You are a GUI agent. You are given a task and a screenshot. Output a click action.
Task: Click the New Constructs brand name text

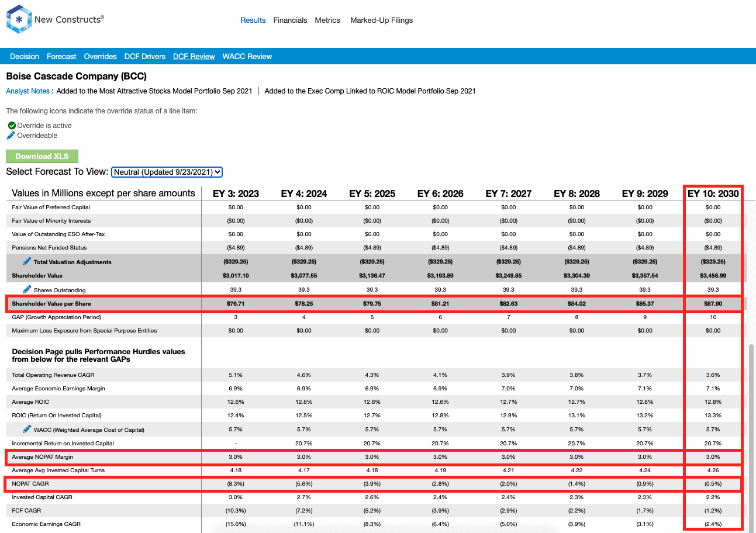pyautogui.click(x=69, y=19)
